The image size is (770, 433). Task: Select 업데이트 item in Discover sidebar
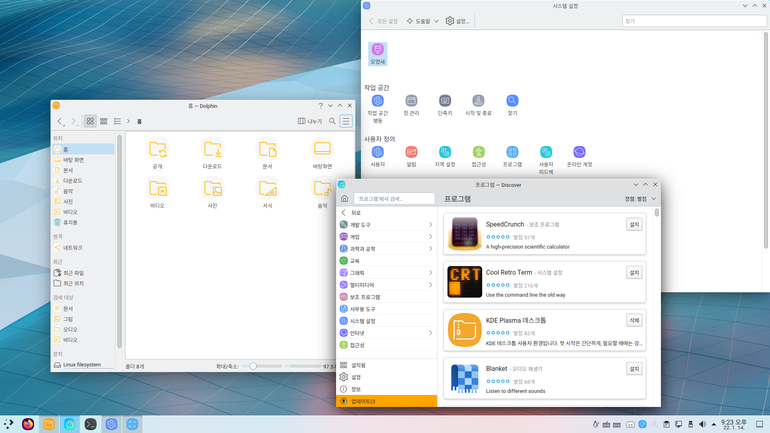coord(386,401)
